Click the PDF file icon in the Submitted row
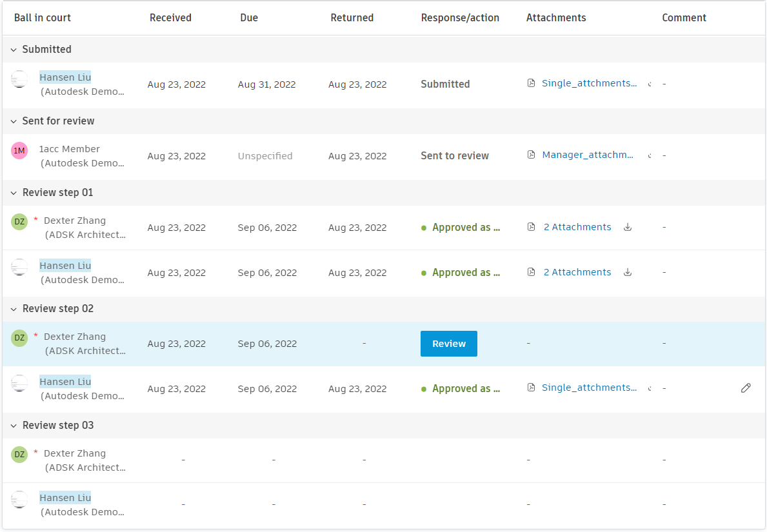The width and height of the screenshot is (767, 532). [532, 83]
